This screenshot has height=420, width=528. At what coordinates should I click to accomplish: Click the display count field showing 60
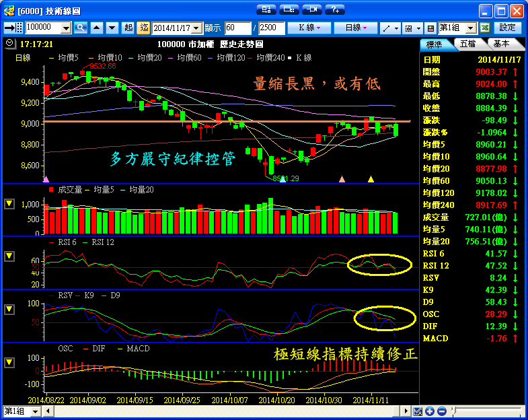237,28
